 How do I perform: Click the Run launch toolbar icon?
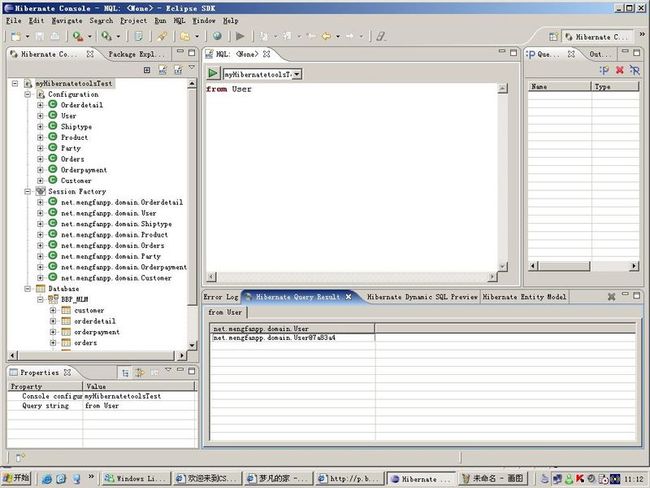107,36
